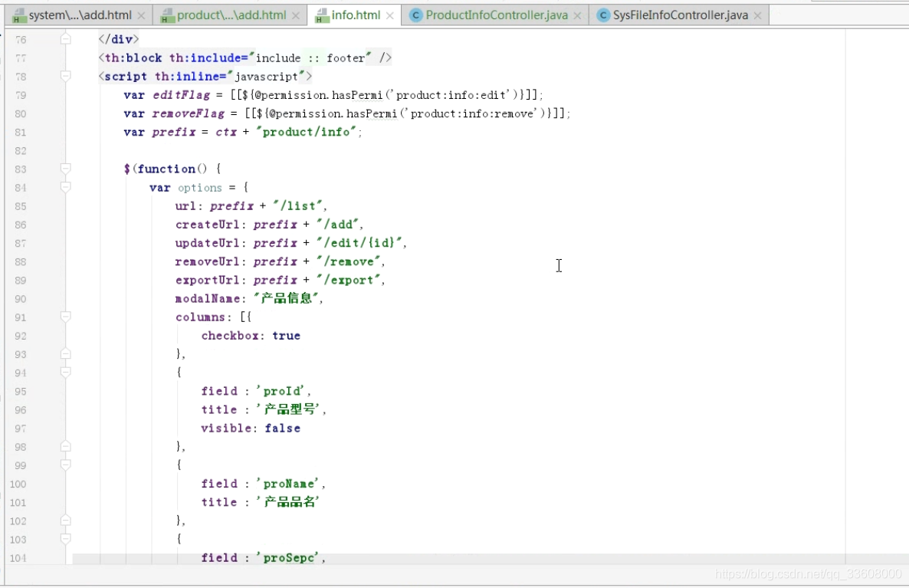The image size is (909, 588).
Task: Collapse the options object fold at line 84
Action: pos(65,187)
